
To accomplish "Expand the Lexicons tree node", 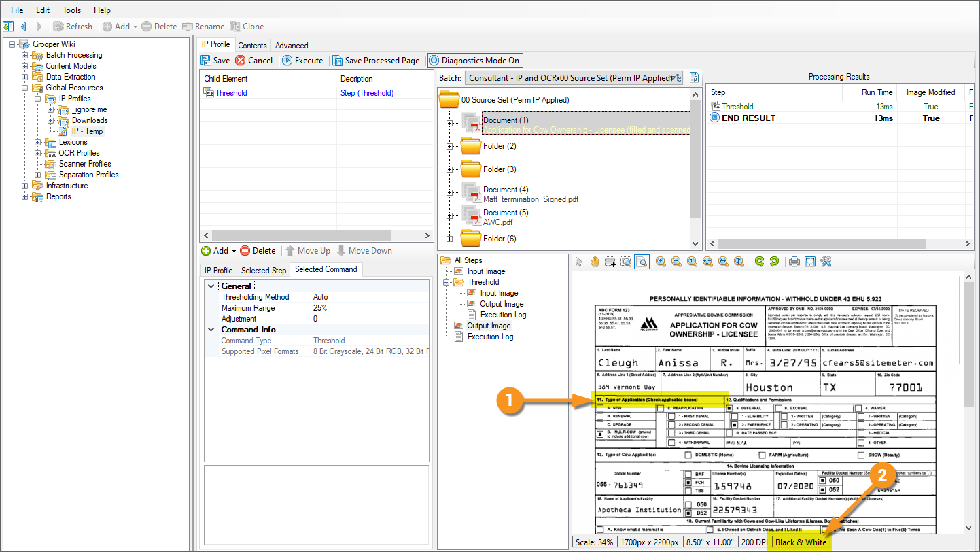I will [38, 142].
